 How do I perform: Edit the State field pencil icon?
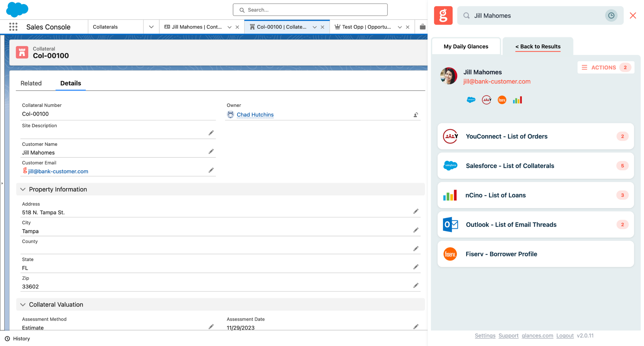click(416, 267)
